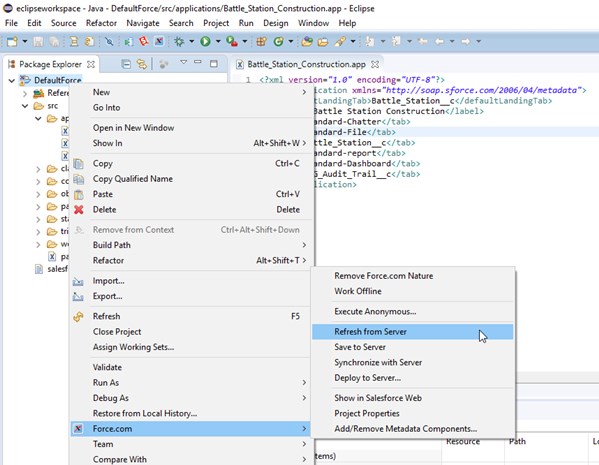Click the Run External Tools icon
The height and width of the screenshot is (465, 599).
coord(232,41)
